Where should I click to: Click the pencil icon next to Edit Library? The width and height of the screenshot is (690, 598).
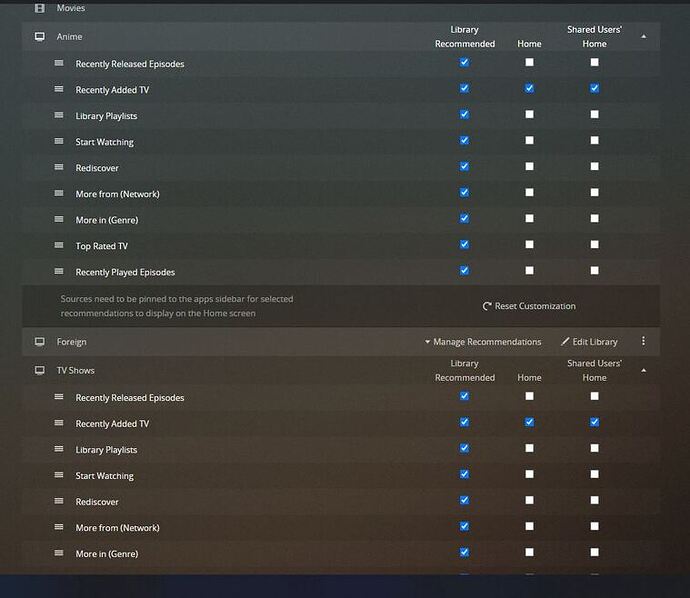pos(565,341)
